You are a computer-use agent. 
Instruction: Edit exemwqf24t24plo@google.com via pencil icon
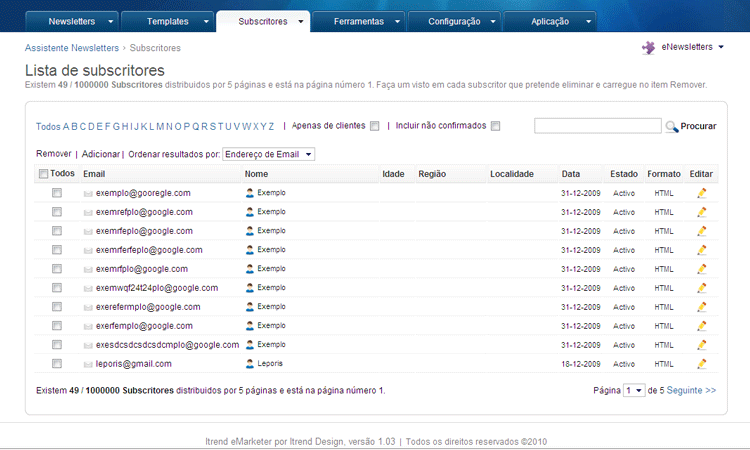click(x=701, y=288)
